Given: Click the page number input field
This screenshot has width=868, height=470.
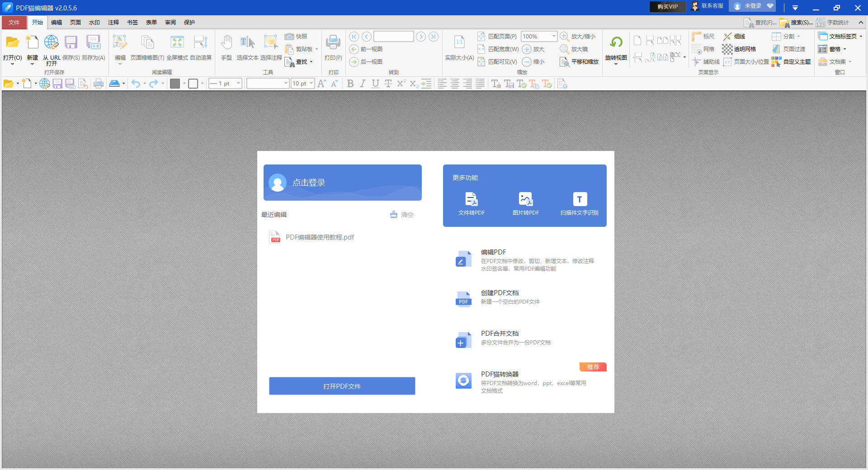Looking at the screenshot, I should [x=394, y=36].
